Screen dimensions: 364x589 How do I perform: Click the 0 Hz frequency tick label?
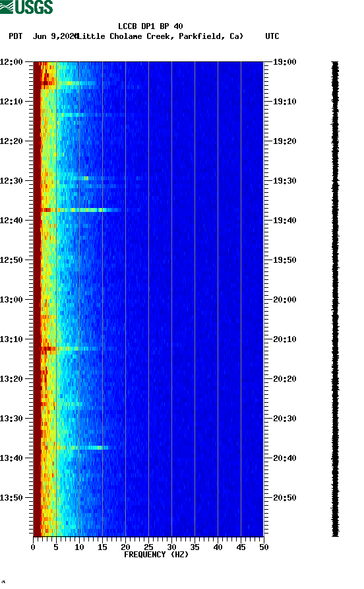click(x=33, y=547)
